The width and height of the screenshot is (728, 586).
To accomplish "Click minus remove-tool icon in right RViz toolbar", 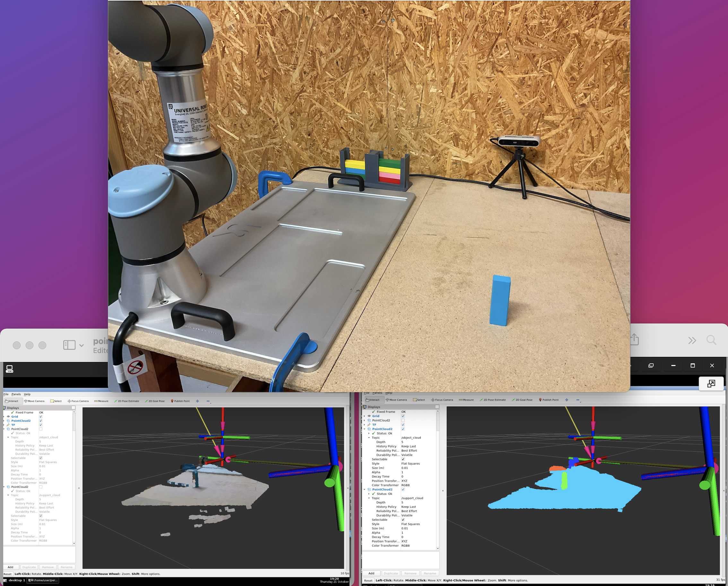I will pyautogui.click(x=578, y=400).
